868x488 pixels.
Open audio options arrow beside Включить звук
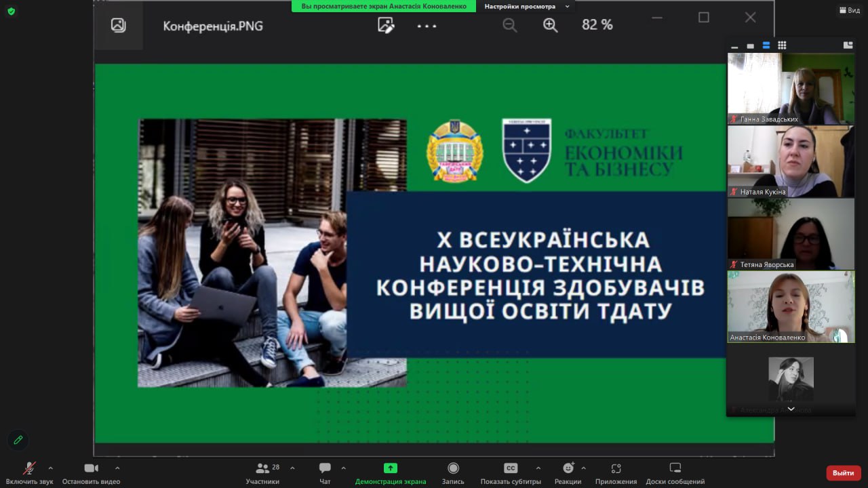50,468
